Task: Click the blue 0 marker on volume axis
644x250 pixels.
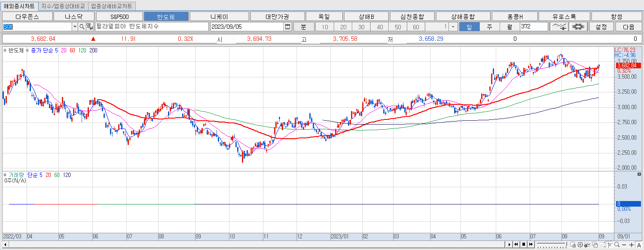Action: 629,204
